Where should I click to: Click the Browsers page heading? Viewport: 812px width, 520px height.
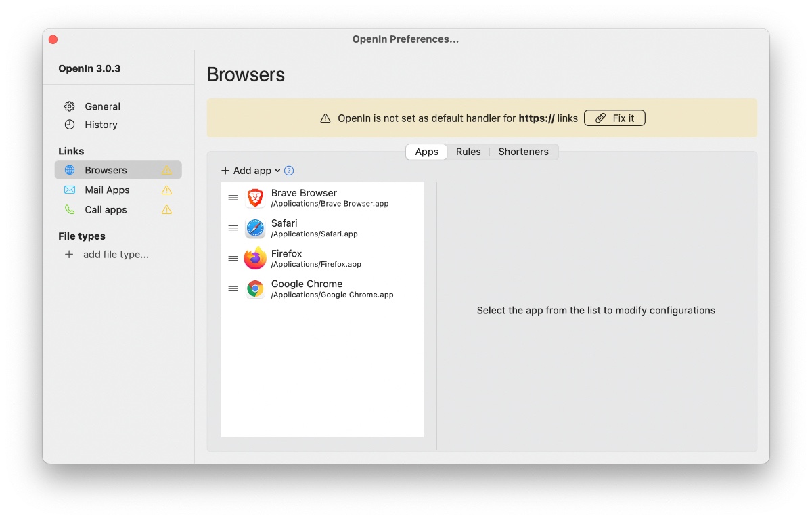246,74
